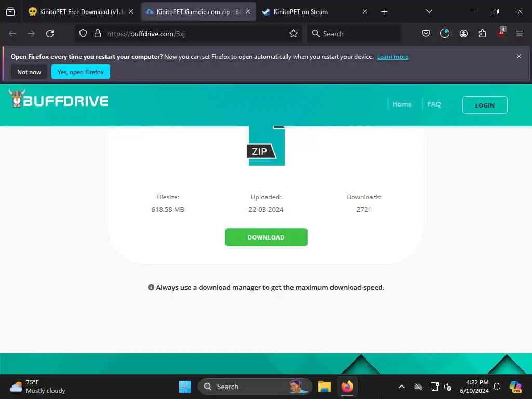Dismiss the Firefox startup notification bar
This screenshot has height=399, width=532.
point(519,56)
